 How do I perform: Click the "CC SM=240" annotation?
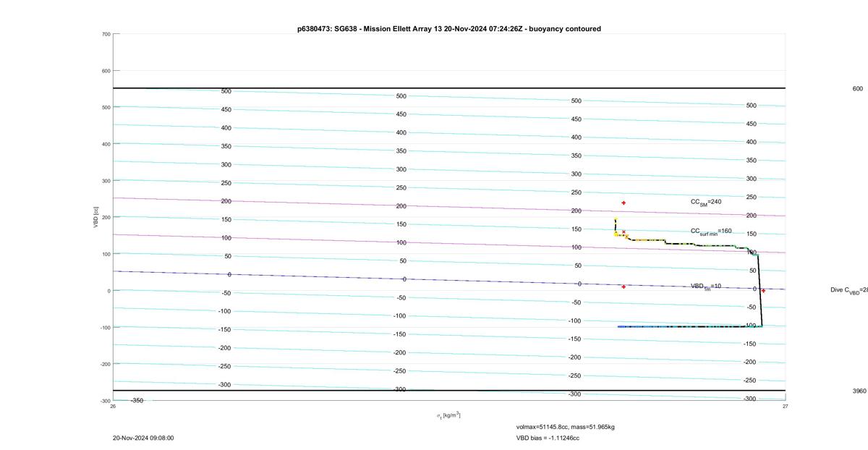706,203
